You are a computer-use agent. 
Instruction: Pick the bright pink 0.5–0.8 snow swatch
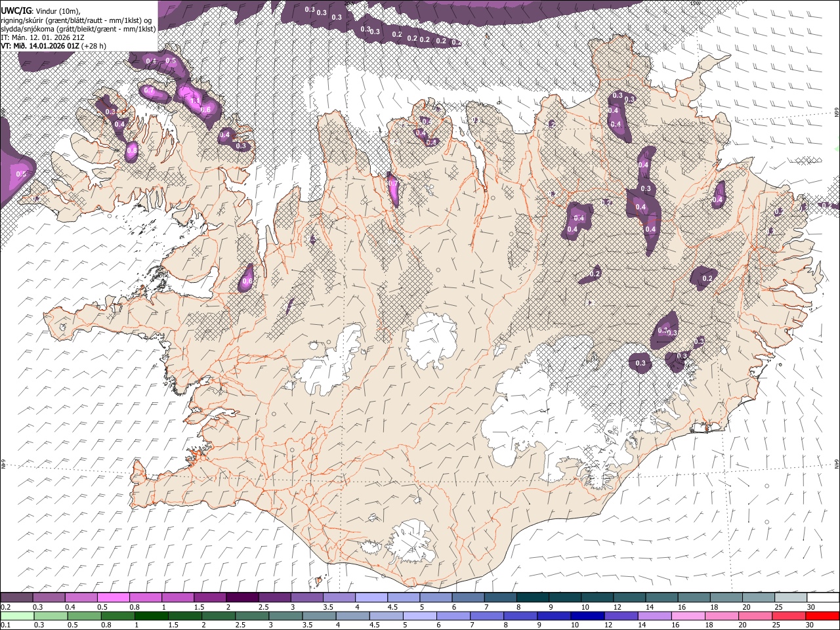[113, 598]
